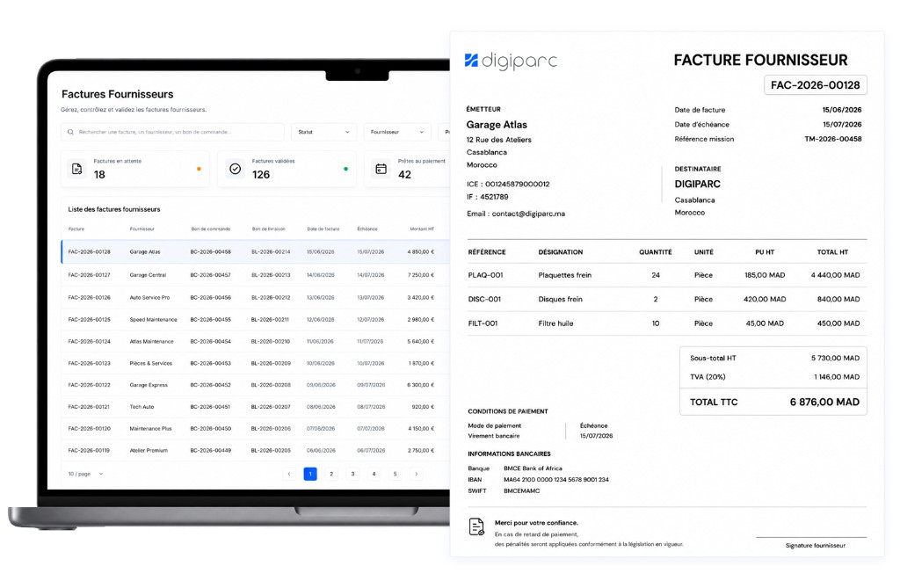The width and height of the screenshot is (900, 588).
Task: Open the Factures en attente card showing 18
Action: point(135,169)
